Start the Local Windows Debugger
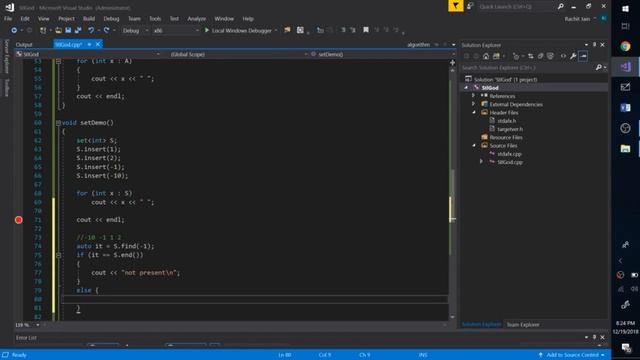 tap(240, 30)
